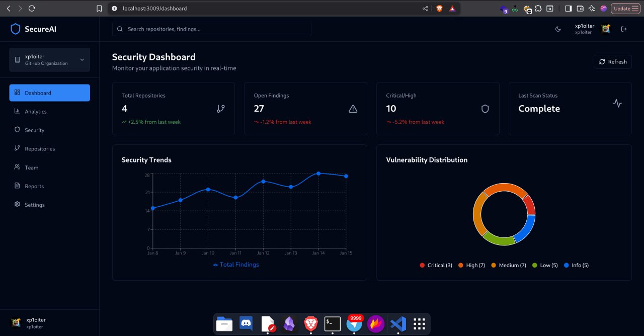Image resolution: width=644 pixels, height=336 pixels.
Task: Click the logout icon in header
Action: 624,29
